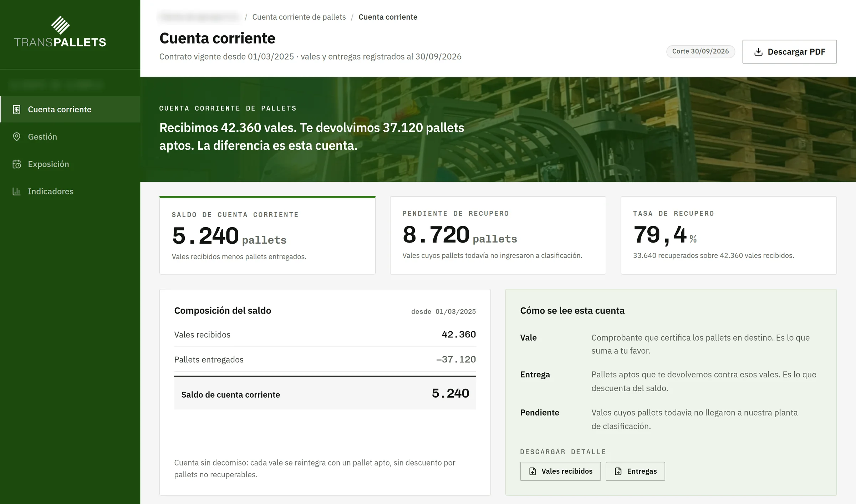Click the Saldo de cuenta corriente total row

tap(325, 393)
